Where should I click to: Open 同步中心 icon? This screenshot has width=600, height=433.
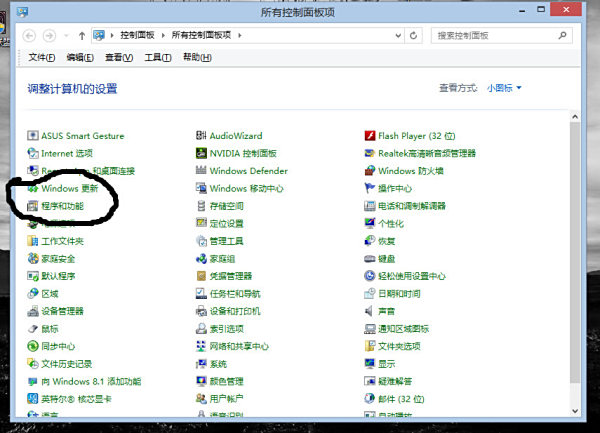click(x=33, y=346)
